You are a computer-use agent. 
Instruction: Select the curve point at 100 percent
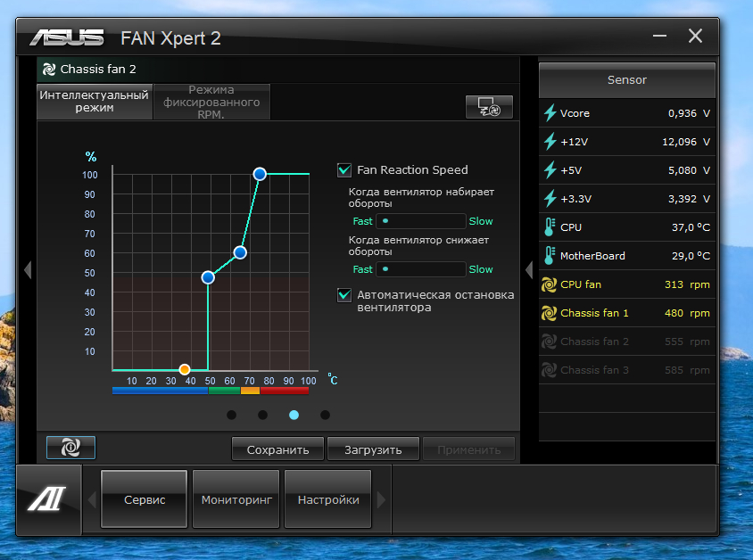coord(260,174)
